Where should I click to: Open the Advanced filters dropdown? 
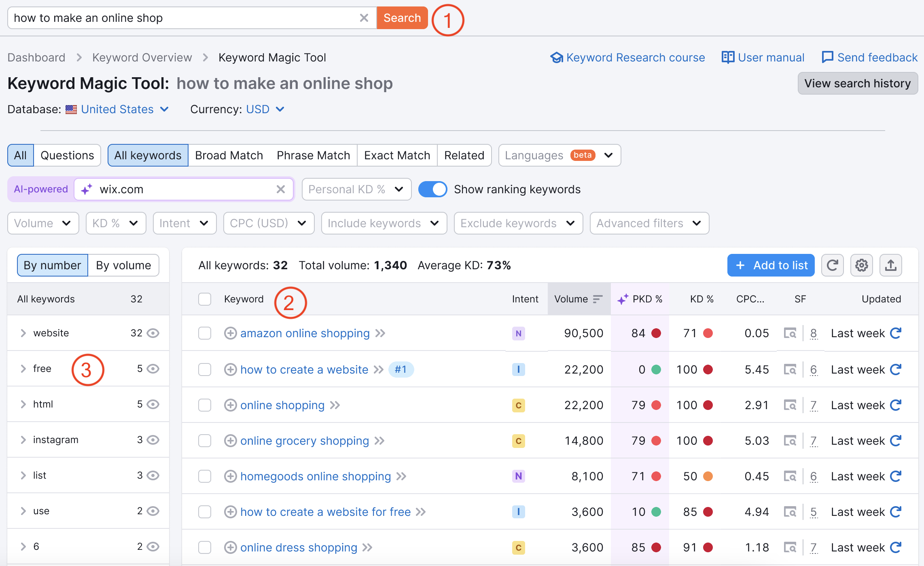pos(649,223)
